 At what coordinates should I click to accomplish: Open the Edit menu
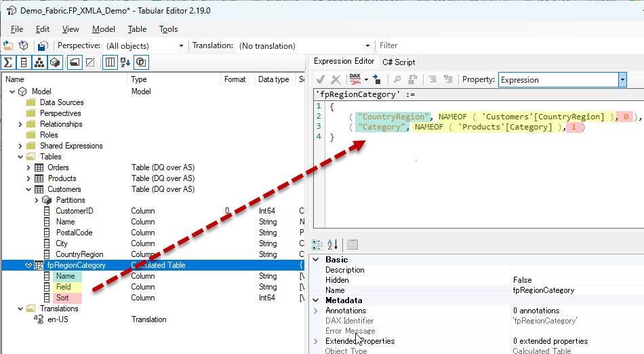tap(42, 29)
